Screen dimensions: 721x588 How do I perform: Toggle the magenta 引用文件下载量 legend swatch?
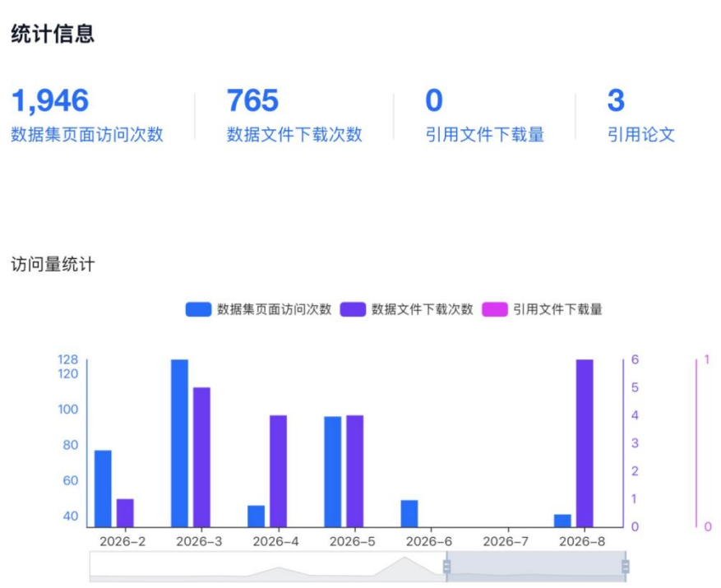pyautogui.click(x=495, y=309)
